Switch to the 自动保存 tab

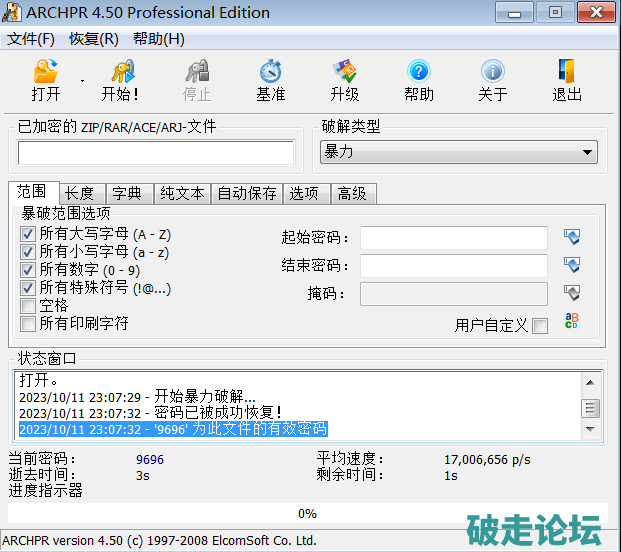point(246,193)
